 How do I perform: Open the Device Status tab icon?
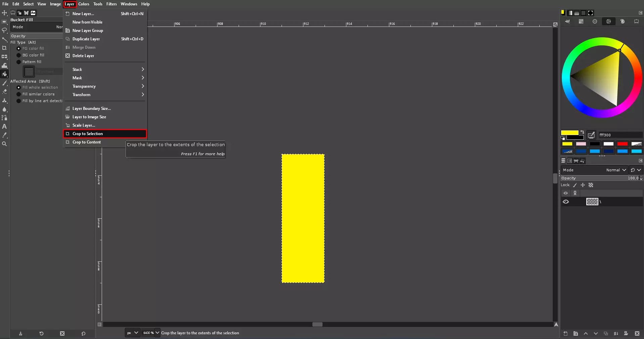pos(19,13)
